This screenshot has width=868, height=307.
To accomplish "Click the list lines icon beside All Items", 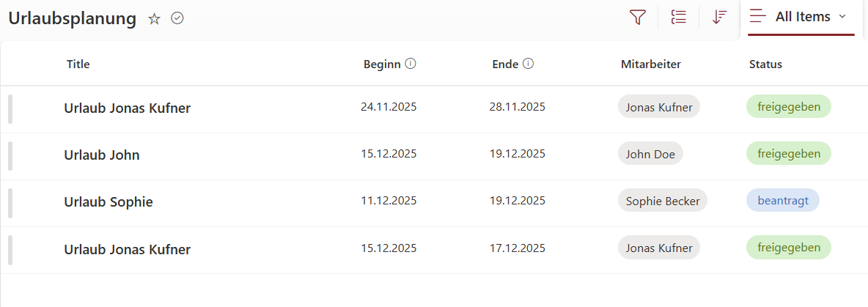I will point(758,17).
